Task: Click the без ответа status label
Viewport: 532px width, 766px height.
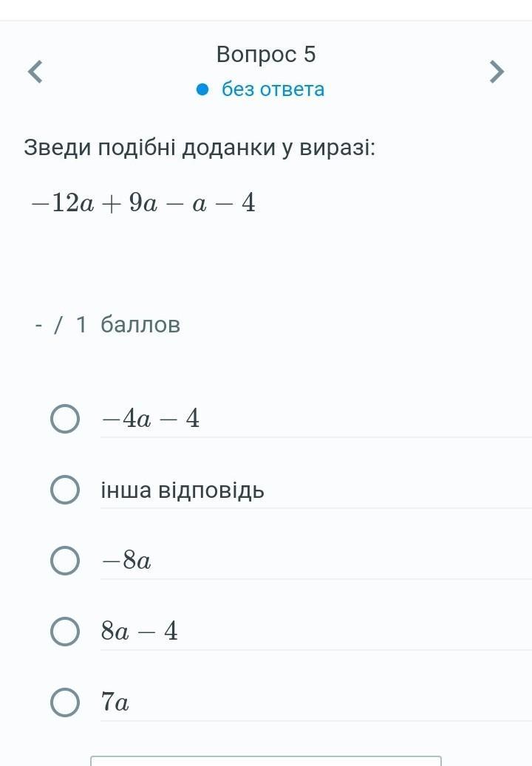Action: 273,89
